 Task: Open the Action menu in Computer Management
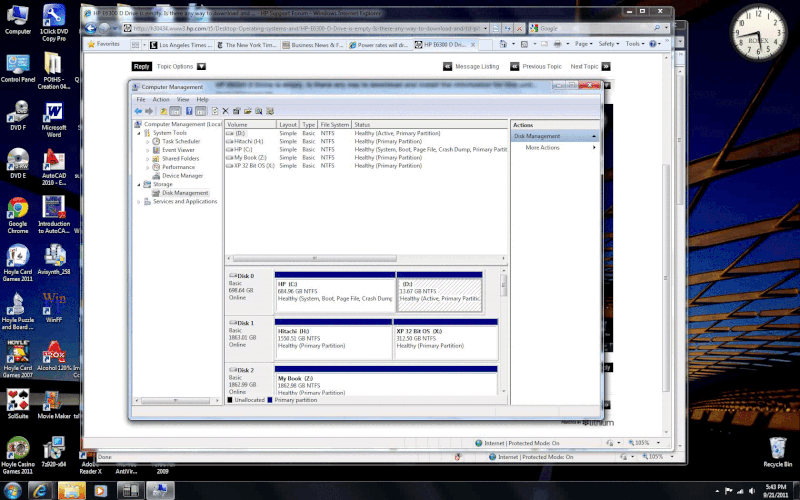pos(161,100)
